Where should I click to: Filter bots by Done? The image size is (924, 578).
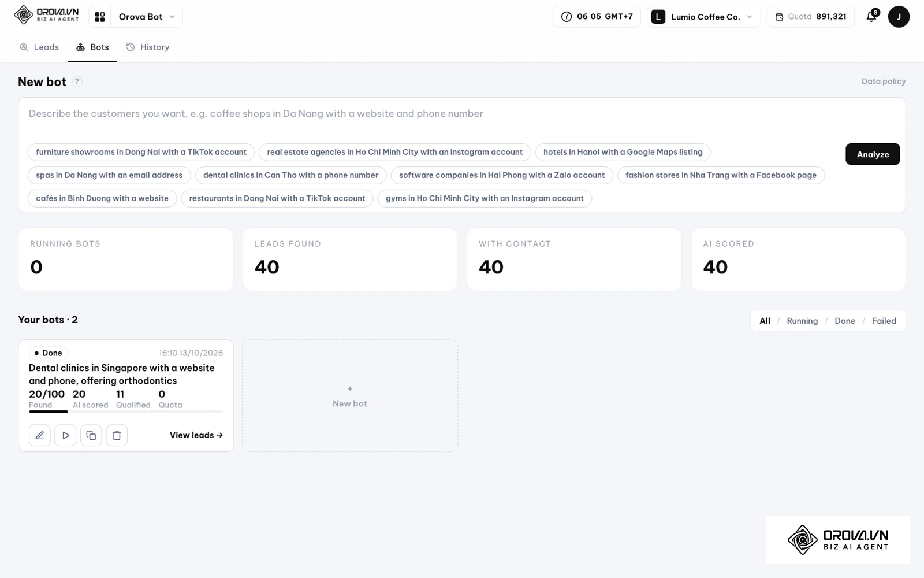pos(844,321)
